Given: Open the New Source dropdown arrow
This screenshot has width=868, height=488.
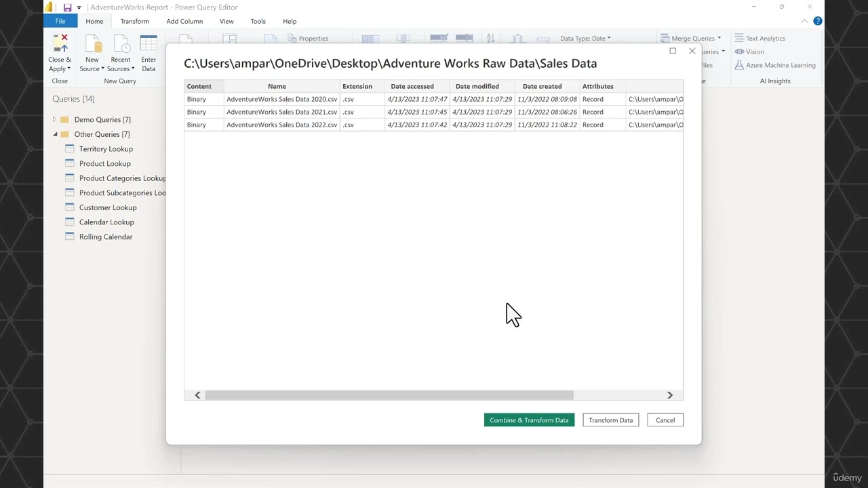Looking at the screenshot, I should point(102,69).
